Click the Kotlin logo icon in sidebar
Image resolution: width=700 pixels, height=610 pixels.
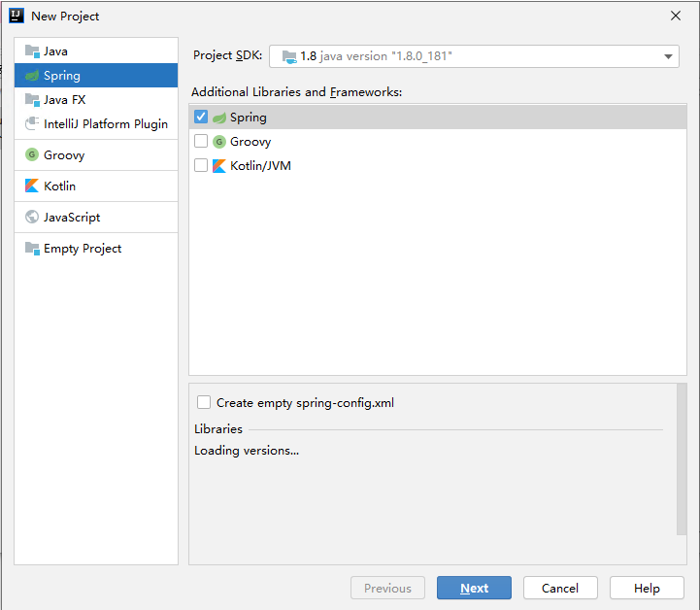pos(32,186)
